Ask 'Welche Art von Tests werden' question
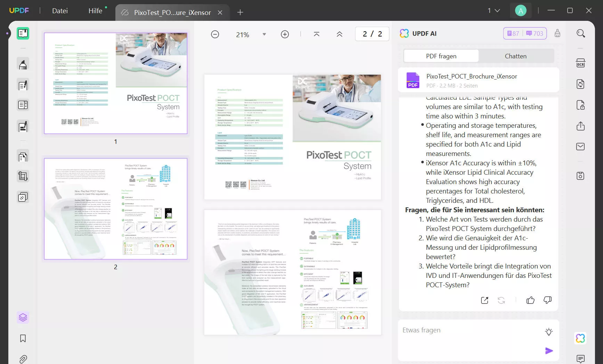Viewport: 603px width, 364px height. (484, 224)
